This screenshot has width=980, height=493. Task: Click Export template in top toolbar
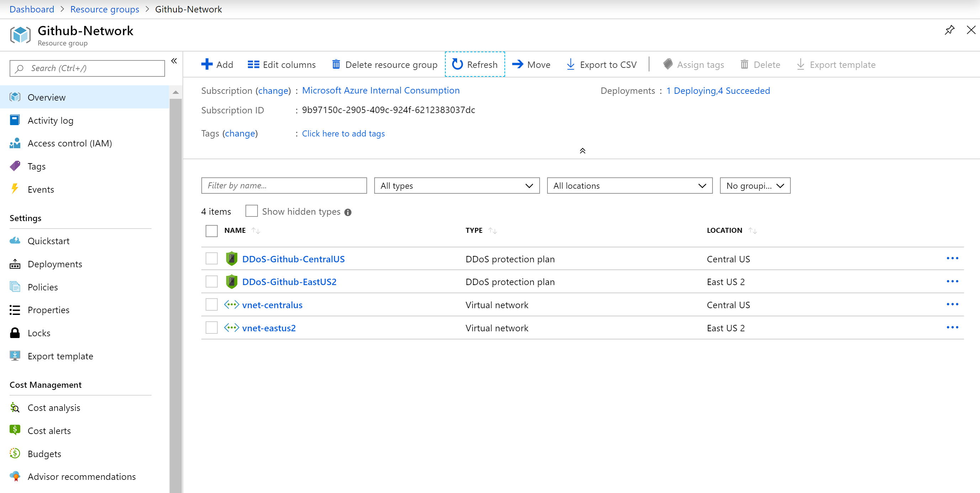pos(836,65)
